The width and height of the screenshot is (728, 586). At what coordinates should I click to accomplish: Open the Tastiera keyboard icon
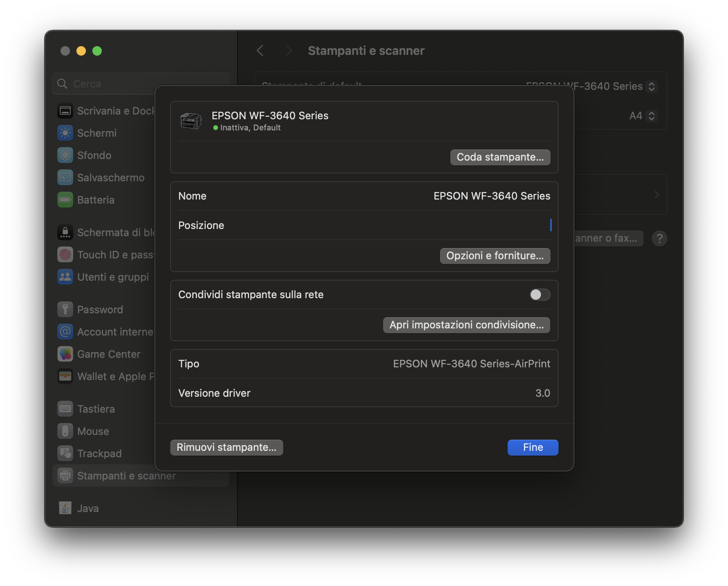coord(65,409)
